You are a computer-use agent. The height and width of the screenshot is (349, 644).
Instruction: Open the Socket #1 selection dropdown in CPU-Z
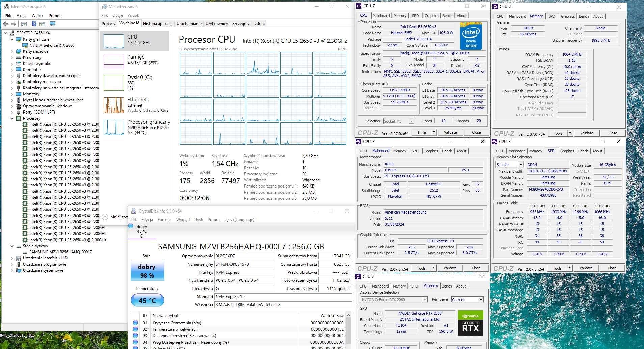411,121
